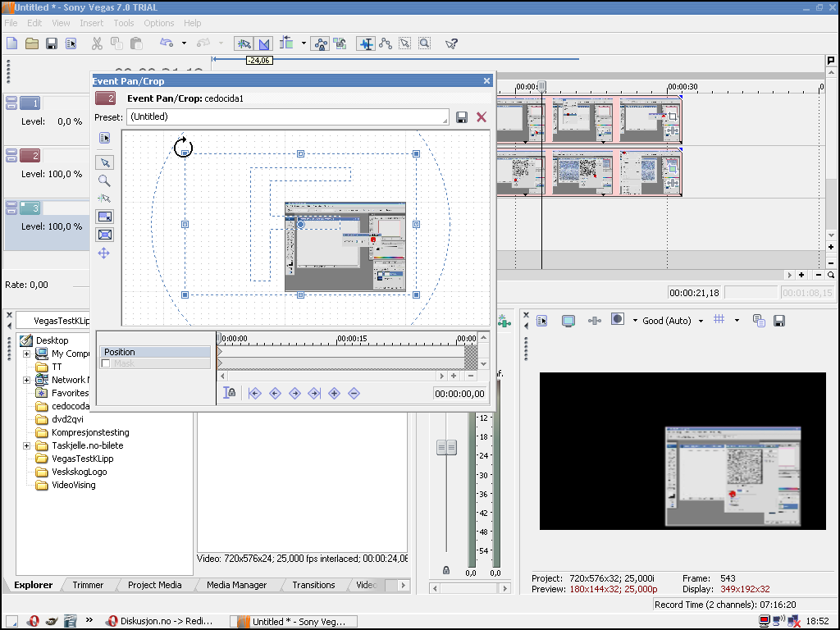This screenshot has height=630, width=840.
Task: Show Properties icon in Pan/Crop sidebar
Action: pyautogui.click(x=104, y=138)
